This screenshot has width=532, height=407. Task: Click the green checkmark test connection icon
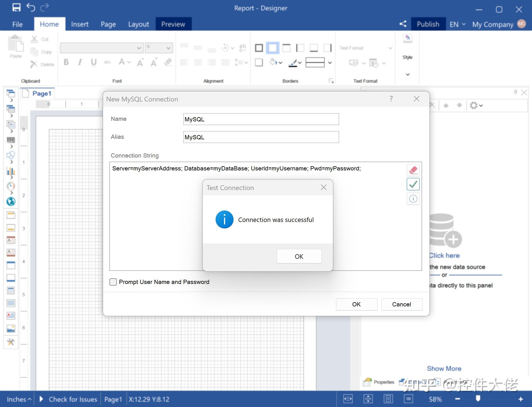click(413, 184)
